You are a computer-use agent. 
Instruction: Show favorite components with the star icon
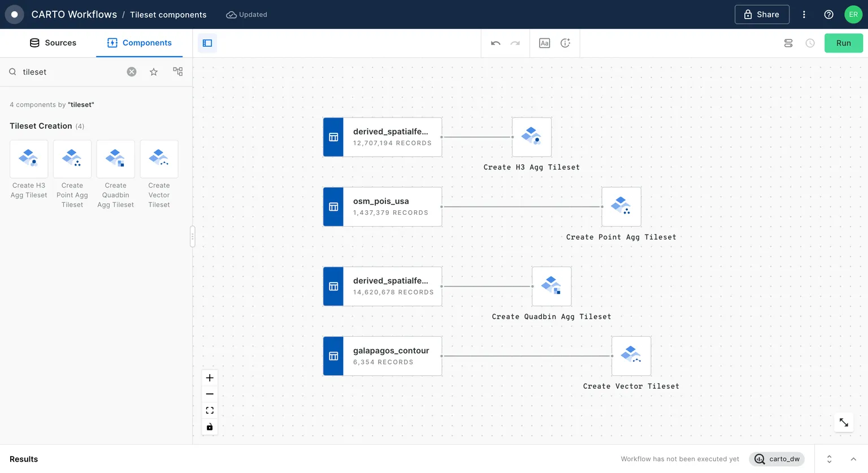(153, 71)
